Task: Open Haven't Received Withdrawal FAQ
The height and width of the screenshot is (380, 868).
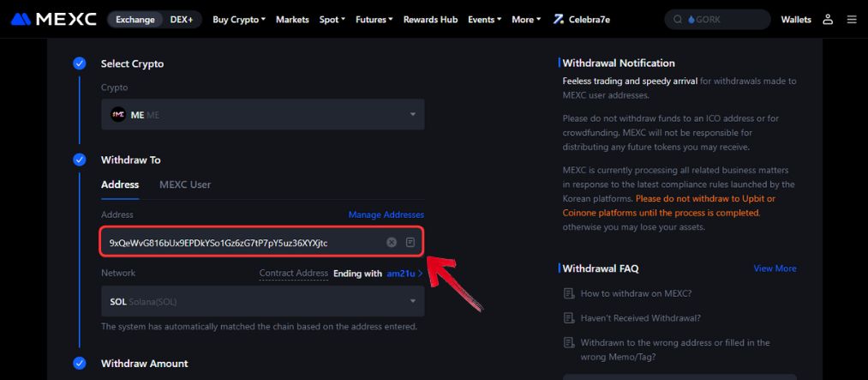Action: tap(641, 318)
